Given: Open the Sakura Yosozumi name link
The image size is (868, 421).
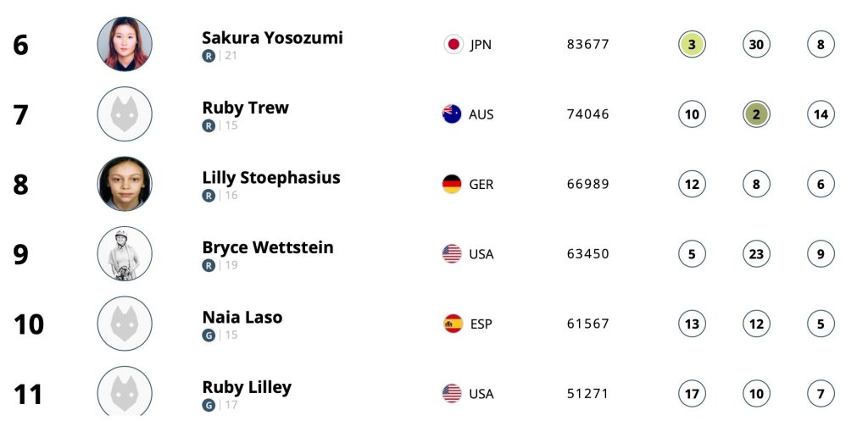Looking at the screenshot, I should [272, 37].
